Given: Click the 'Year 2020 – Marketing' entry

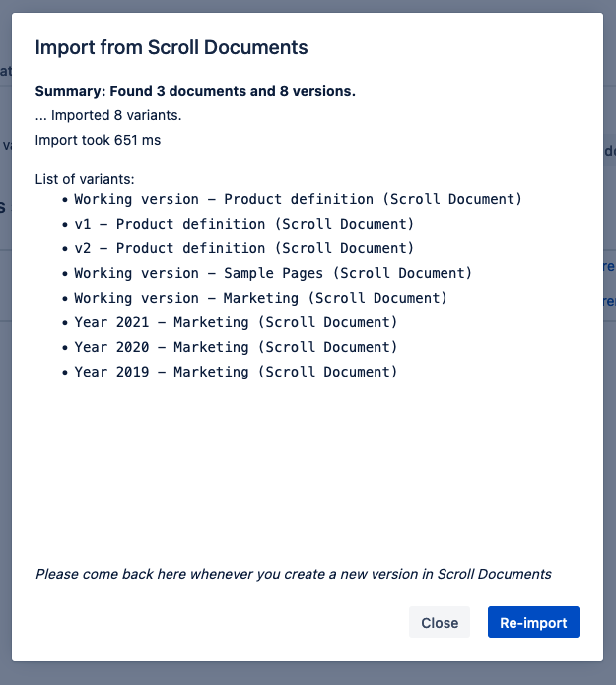Looking at the screenshot, I should tap(236, 347).
